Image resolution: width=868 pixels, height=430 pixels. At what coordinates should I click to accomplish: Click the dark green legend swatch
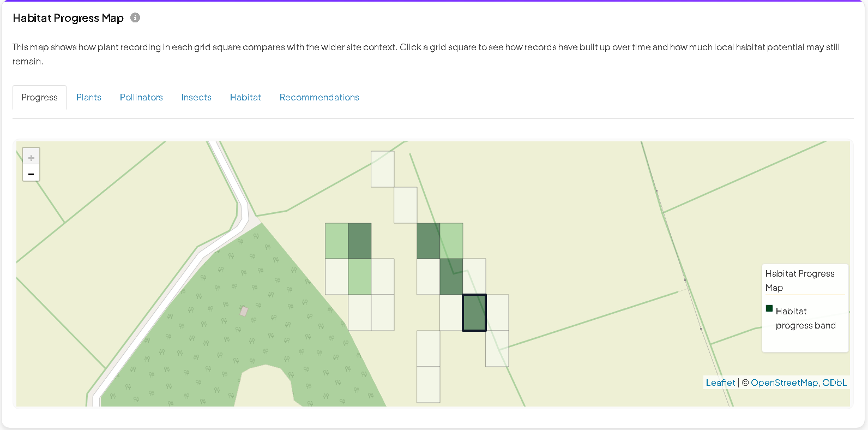point(769,308)
